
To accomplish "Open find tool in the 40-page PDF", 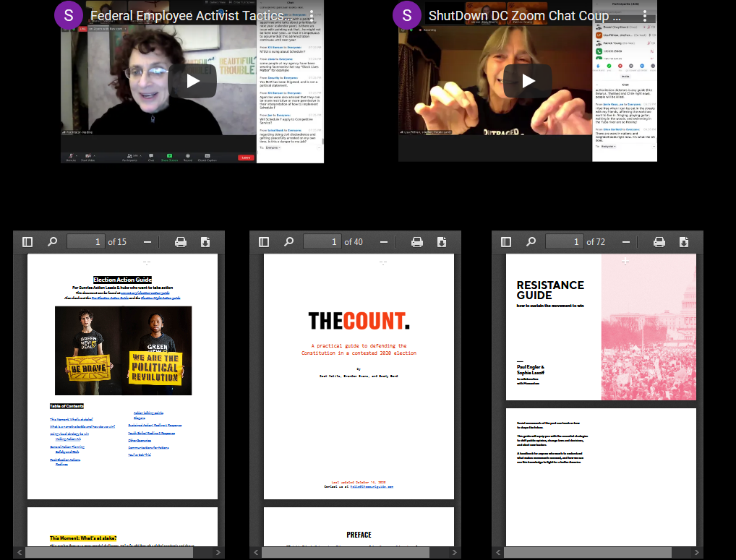I will pyautogui.click(x=289, y=242).
